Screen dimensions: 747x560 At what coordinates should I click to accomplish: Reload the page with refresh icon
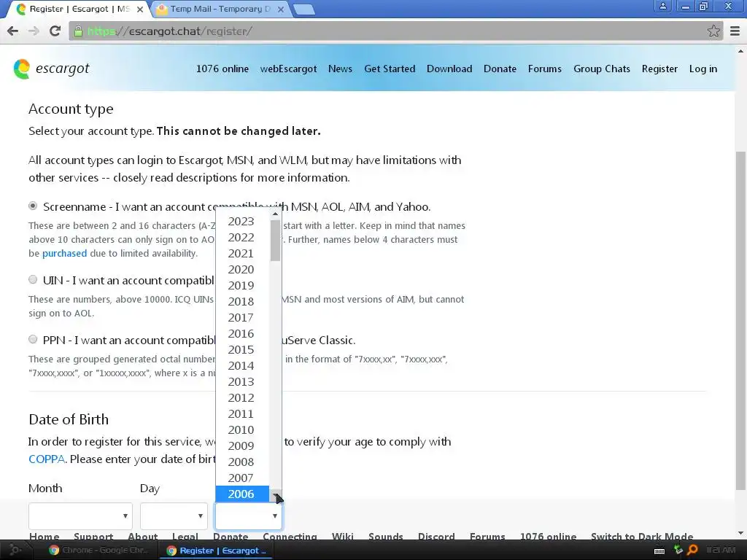55,31
